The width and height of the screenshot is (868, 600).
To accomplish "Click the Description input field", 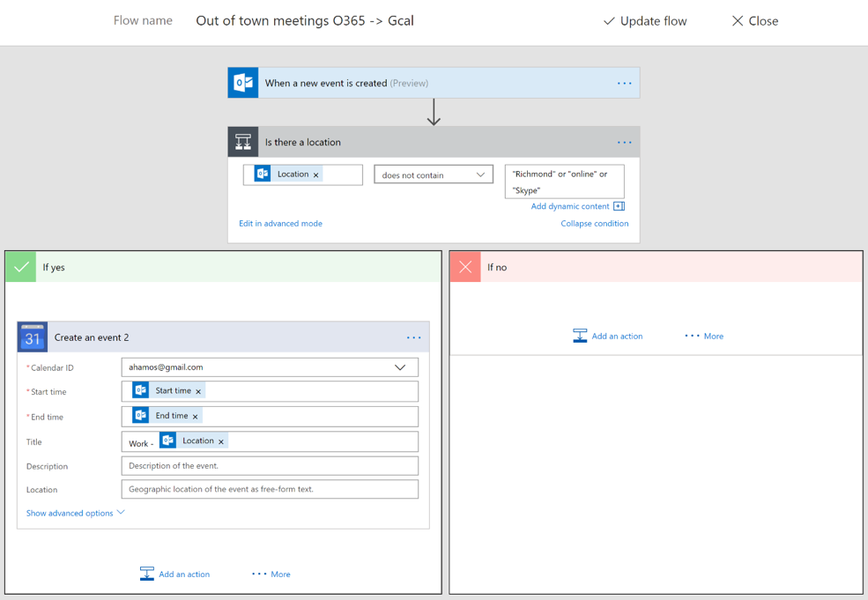I will coord(270,466).
